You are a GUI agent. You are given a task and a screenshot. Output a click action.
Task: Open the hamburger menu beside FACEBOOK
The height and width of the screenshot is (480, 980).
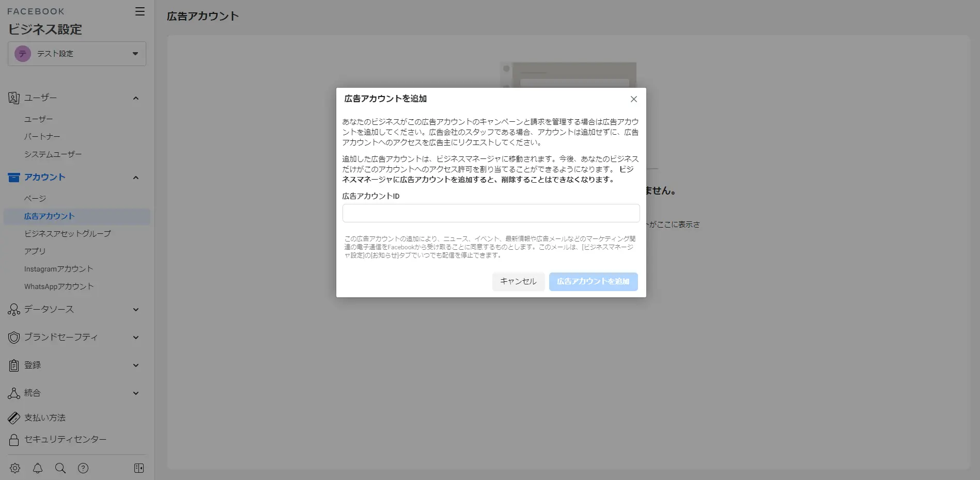[140, 11]
